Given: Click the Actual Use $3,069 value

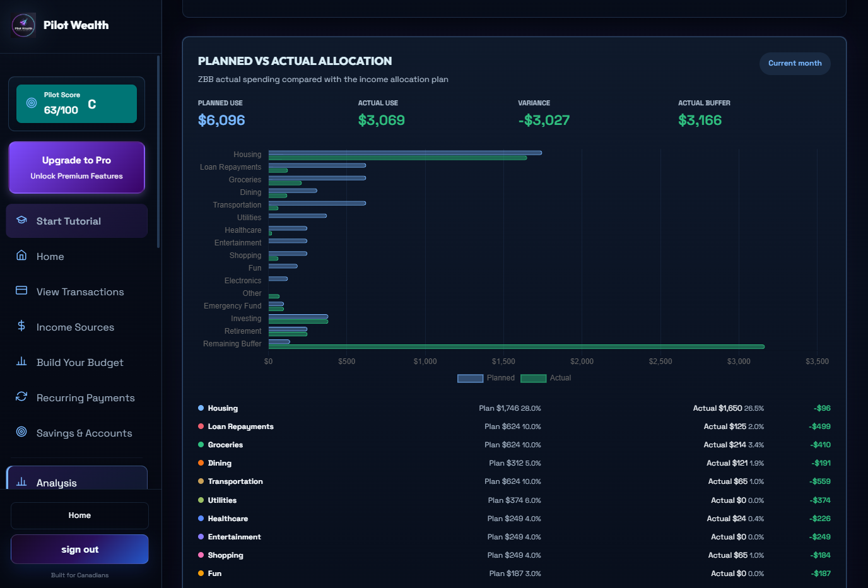Looking at the screenshot, I should click(382, 120).
